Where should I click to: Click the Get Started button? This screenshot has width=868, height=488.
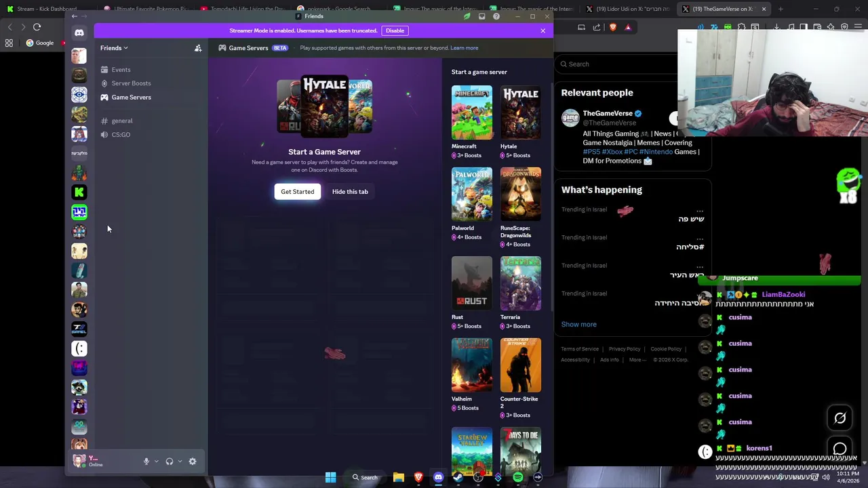point(298,192)
